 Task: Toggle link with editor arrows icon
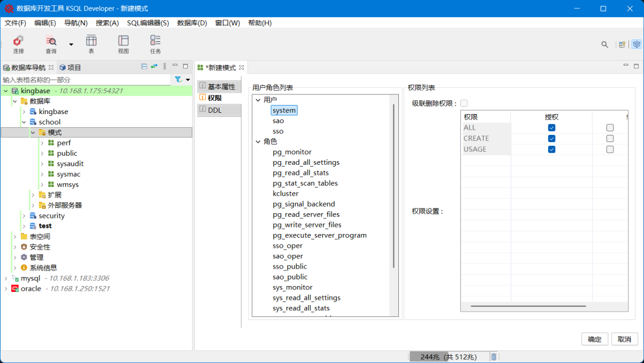click(x=154, y=66)
